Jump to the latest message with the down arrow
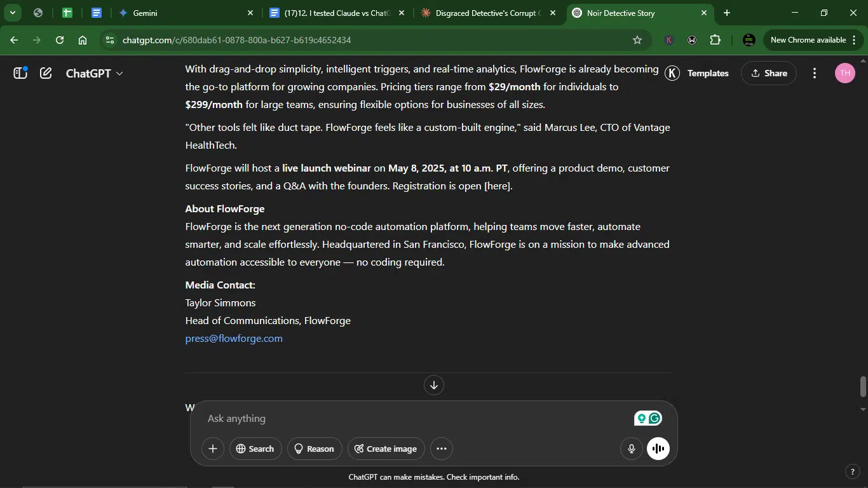Screen dimensions: 868x488 click(x=434, y=385)
